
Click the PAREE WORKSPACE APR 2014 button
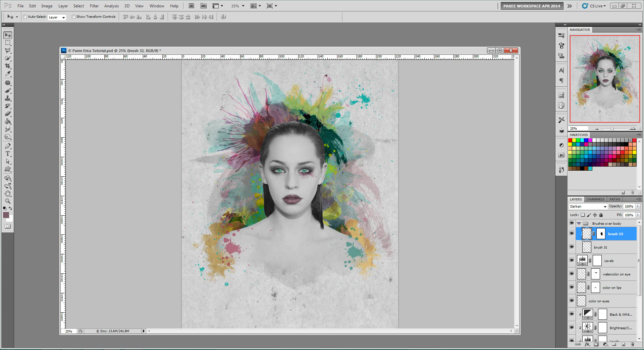click(x=532, y=6)
